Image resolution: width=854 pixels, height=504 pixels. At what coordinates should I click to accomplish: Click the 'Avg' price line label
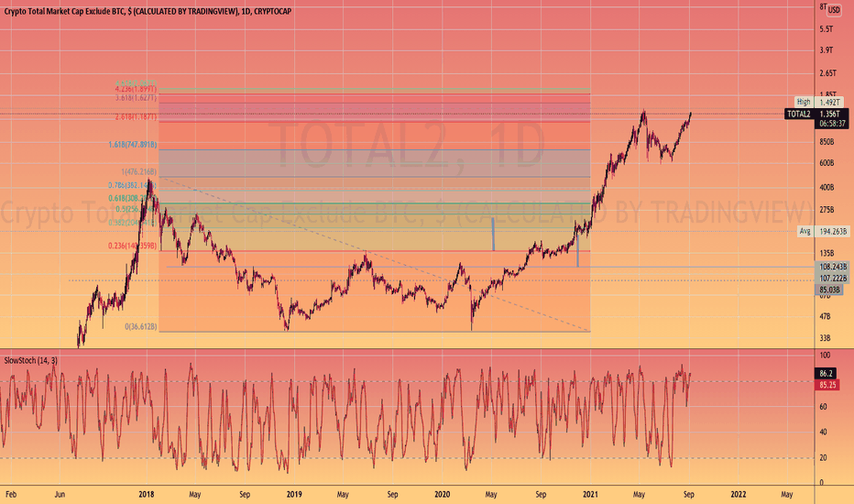[805, 231]
